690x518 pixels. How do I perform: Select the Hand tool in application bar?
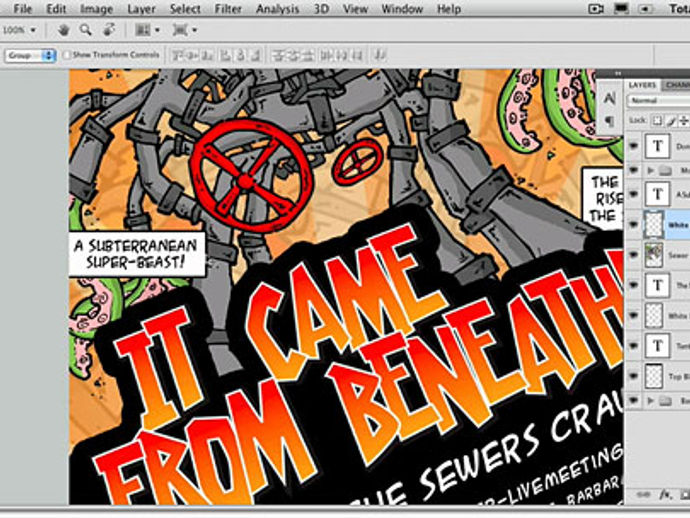(64, 30)
